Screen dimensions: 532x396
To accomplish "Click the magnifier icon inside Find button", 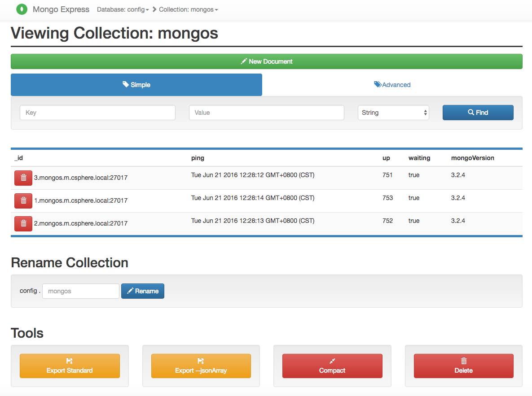I will pyautogui.click(x=470, y=112).
